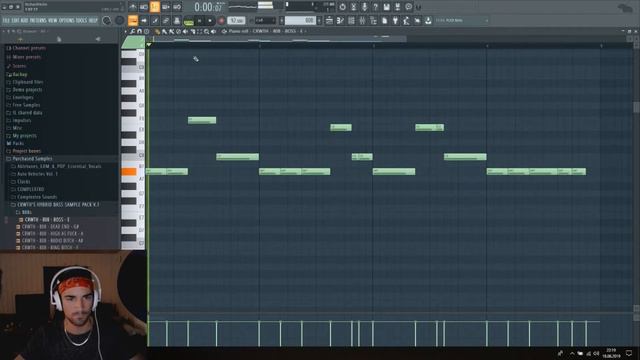The image size is (640, 360).
Task: Click the play button in transport
Action: pos(200,20)
